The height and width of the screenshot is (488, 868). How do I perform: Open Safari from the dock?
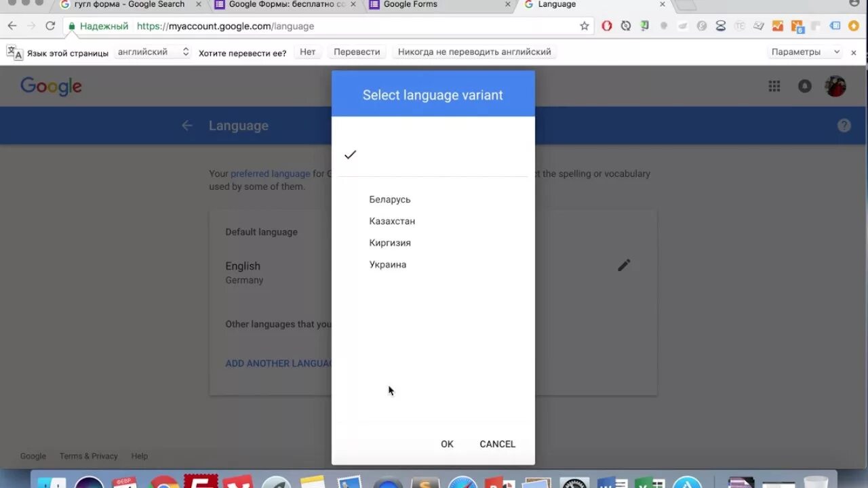(462, 481)
